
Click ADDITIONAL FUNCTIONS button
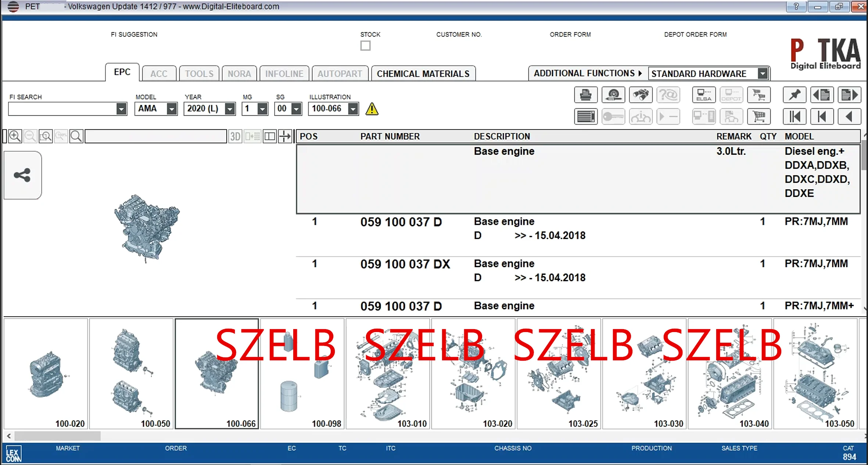pos(587,73)
